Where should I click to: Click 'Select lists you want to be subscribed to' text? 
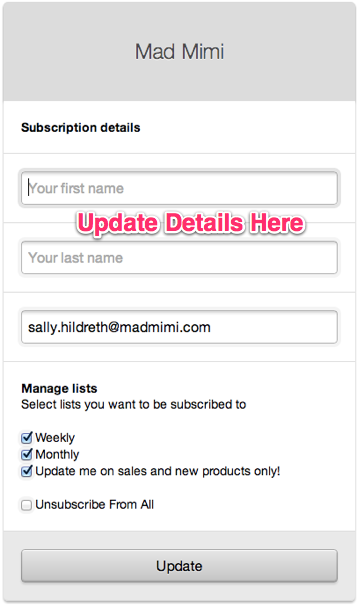click(134, 404)
